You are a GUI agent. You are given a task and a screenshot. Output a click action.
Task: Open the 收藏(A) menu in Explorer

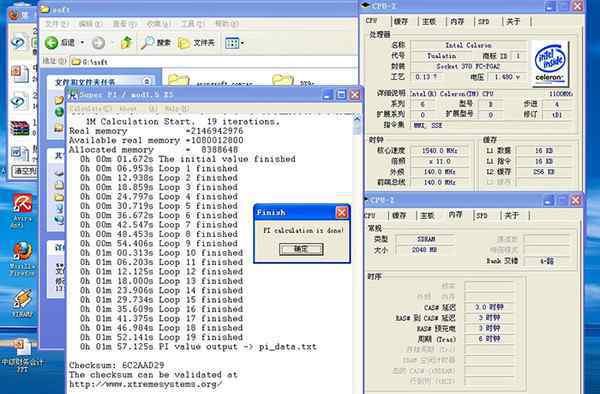(158, 24)
